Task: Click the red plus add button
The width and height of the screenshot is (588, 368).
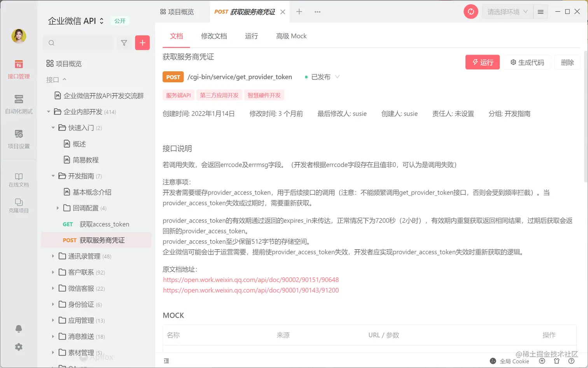Action: [x=142, y=43]
